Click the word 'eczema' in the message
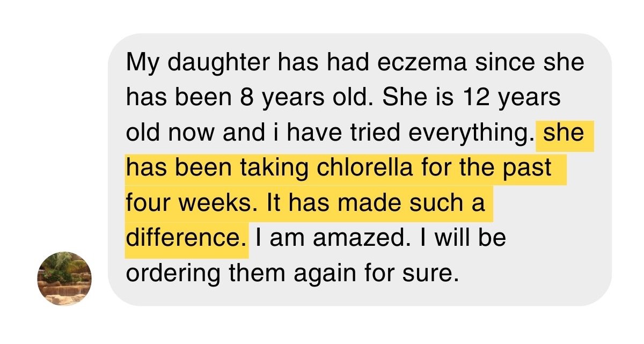The height and width of the screenshot is (344, 644). pyautogui.click(x=419, y=63)
